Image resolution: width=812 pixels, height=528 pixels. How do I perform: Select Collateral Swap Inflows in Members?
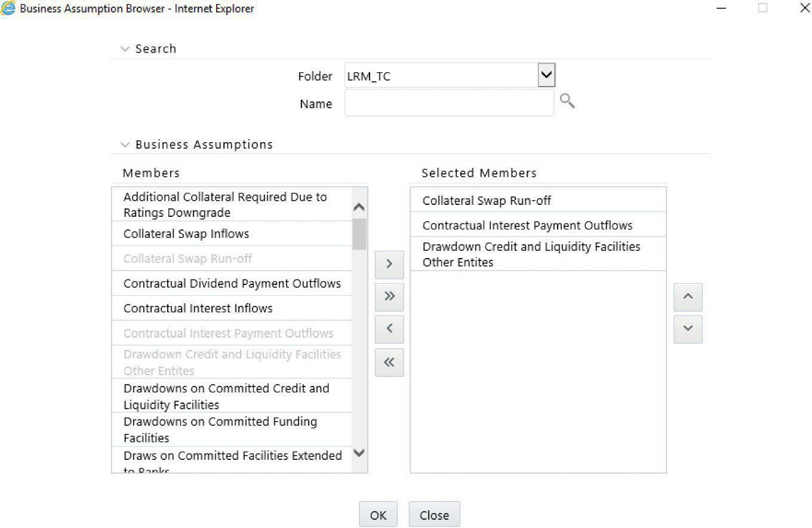tap(232, 234)
